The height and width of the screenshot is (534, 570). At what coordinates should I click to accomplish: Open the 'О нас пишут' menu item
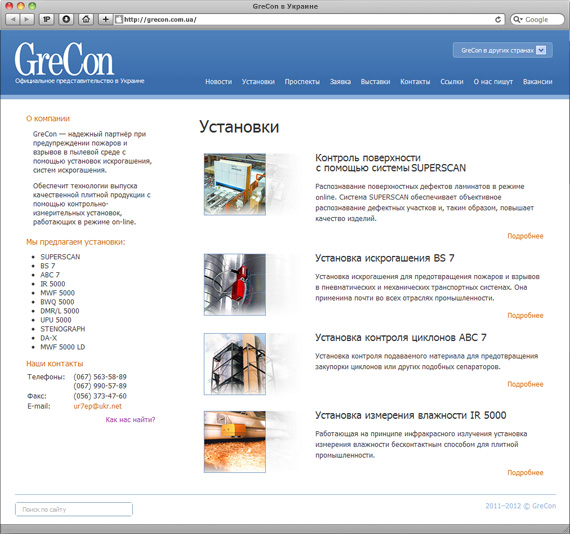pyautogui.click(x=493, y=82)
